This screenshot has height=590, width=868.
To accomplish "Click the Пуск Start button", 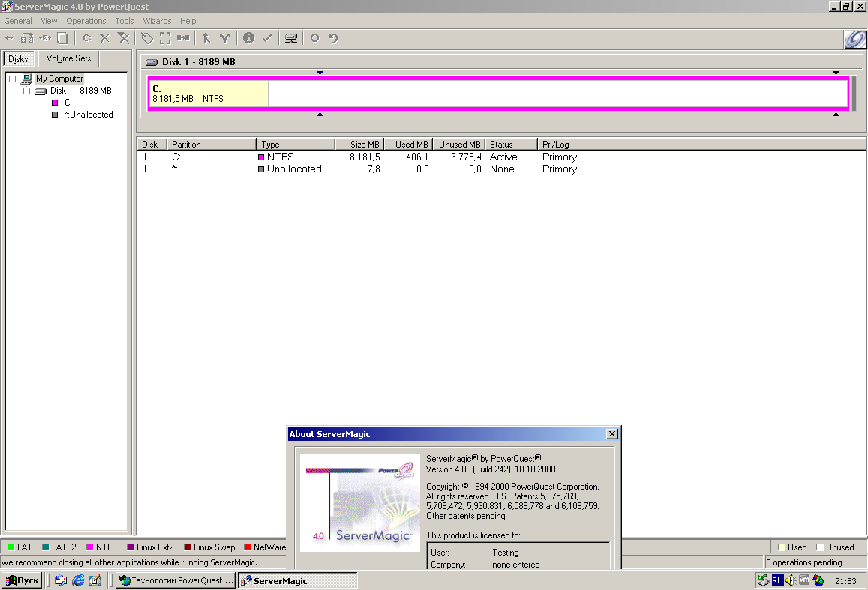I will click(x=22, y=580).
